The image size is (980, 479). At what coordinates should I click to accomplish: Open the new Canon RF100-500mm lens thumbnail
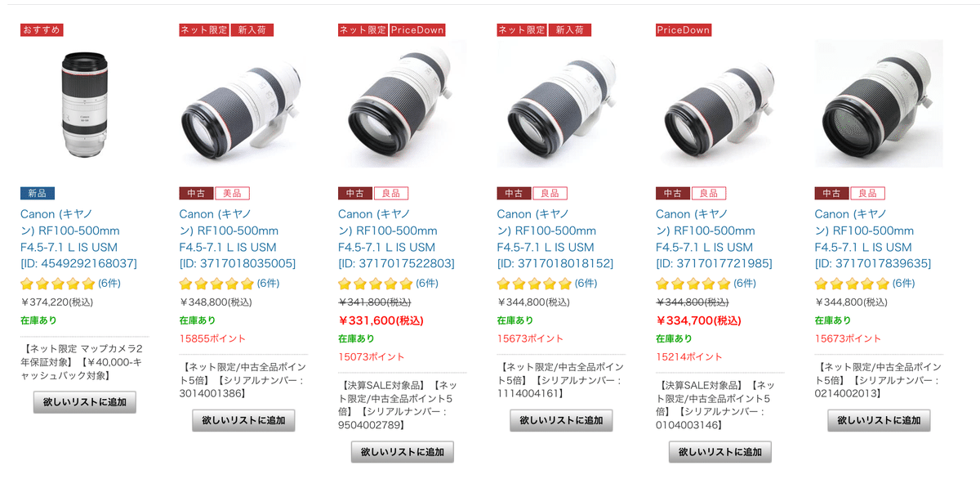(x=84, y=104)
